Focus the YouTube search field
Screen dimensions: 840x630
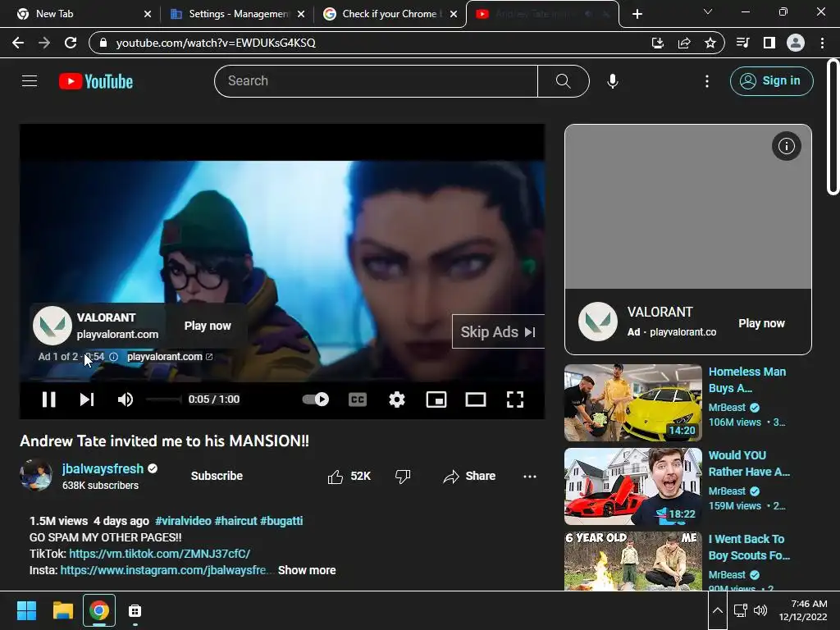pyautogui.click(x=376, y=81)
